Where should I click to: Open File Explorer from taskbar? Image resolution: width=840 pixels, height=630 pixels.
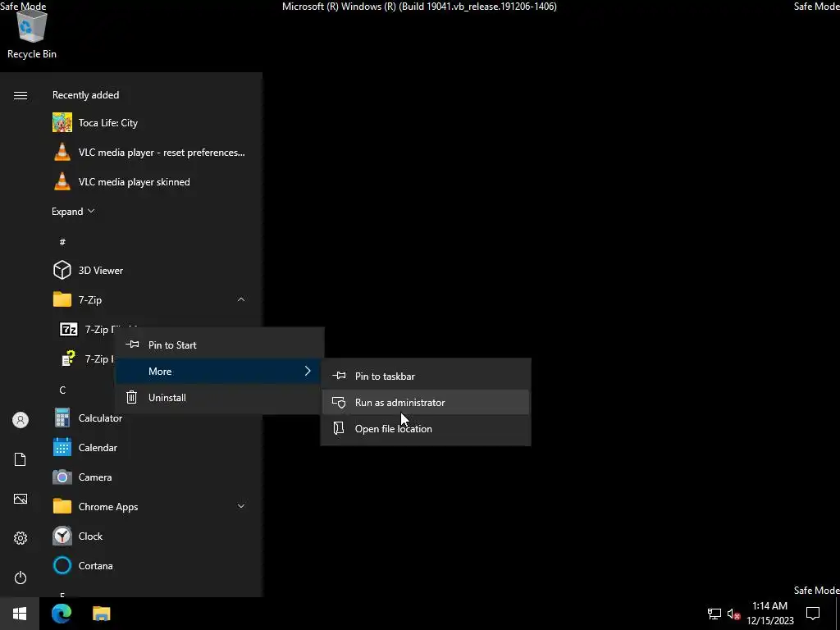pos(101,613)
